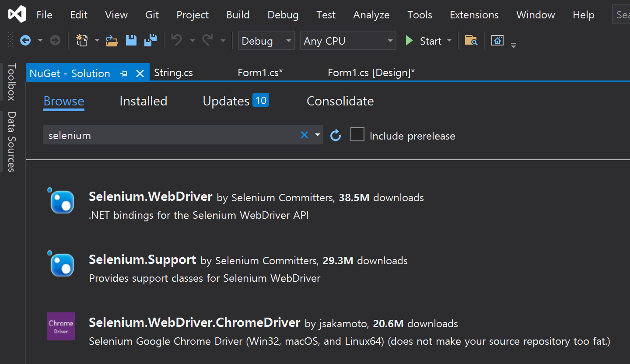The image size is (630, 364).
Task: Click the Start debugging button label
Action: (430, 41)
